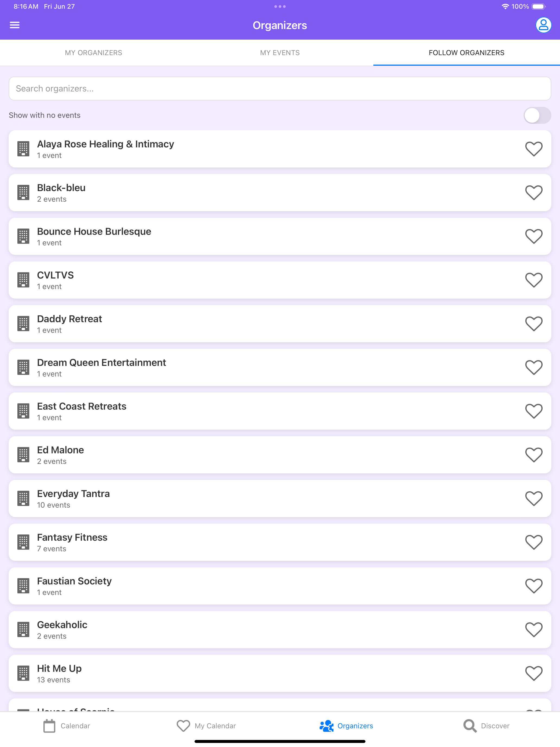
Task: Open the Discover magnifier icon
Action: (x=470, y=726)
